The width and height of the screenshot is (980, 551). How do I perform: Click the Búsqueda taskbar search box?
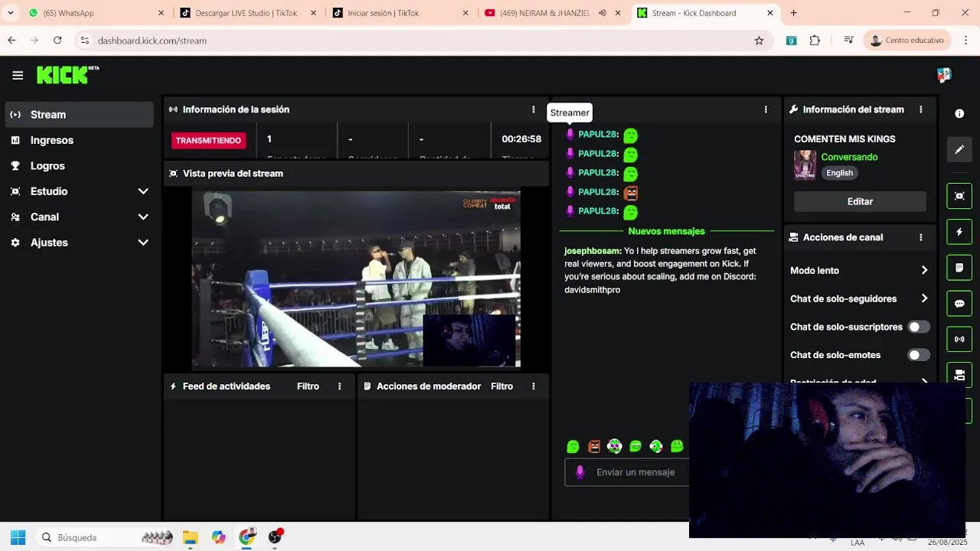(104, 537)
